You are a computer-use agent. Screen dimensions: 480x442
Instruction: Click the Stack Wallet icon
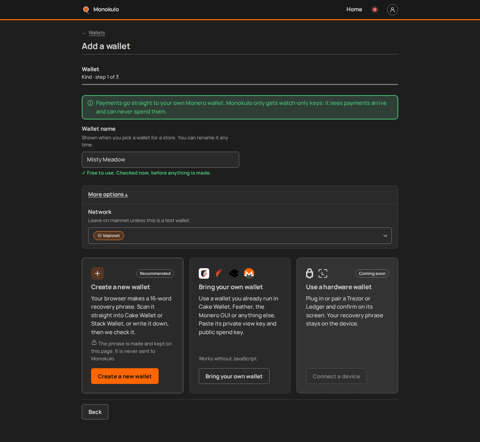click(234, 273)
